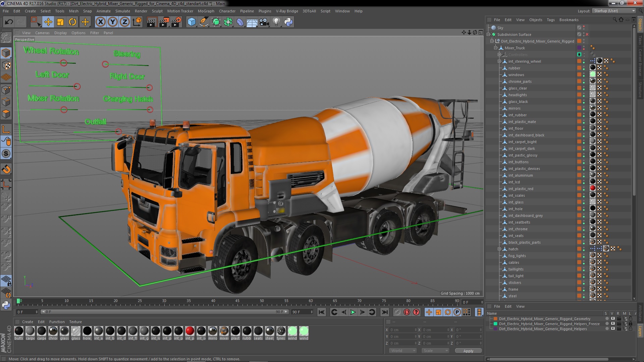Toggle the Y axis lock
Image resolution: width=644 pixels, height=362 pixels.
(113, 22)
